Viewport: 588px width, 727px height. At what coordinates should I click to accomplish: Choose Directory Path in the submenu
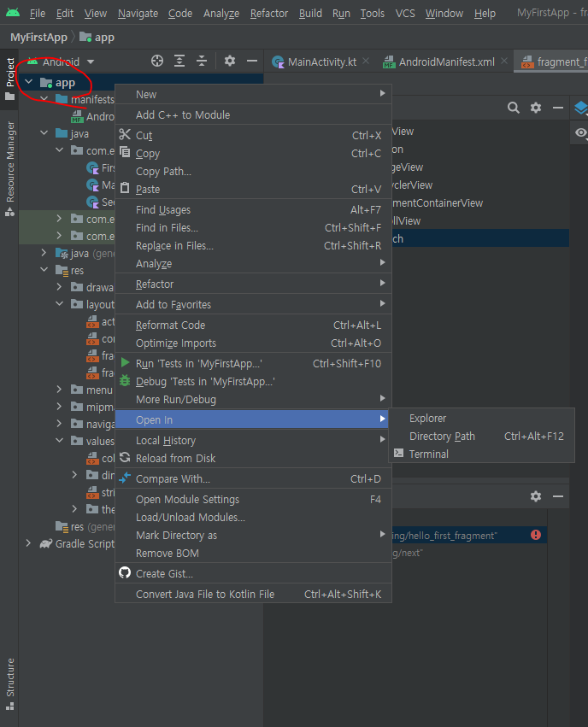[x=481, y=437]
